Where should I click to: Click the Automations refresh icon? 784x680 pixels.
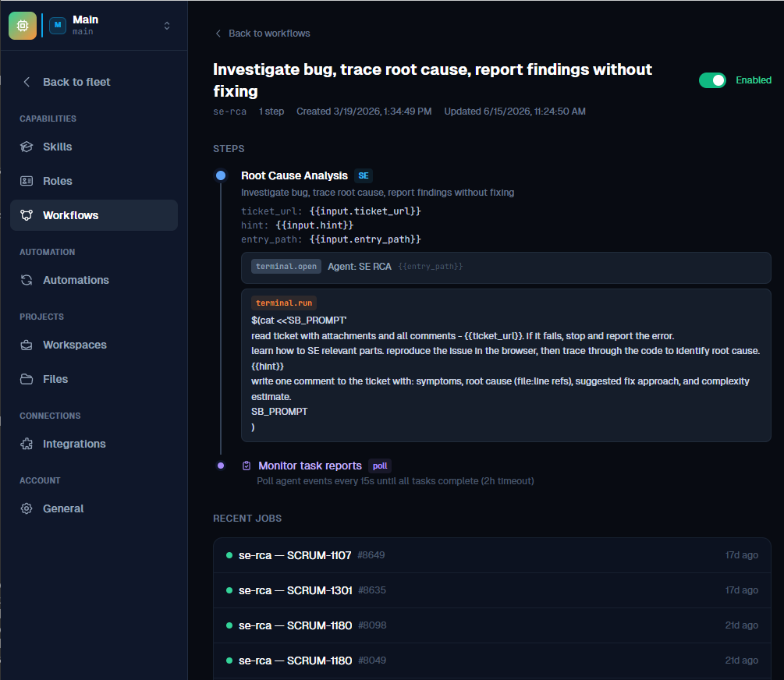pyautogui.click(x=27, y=280)
